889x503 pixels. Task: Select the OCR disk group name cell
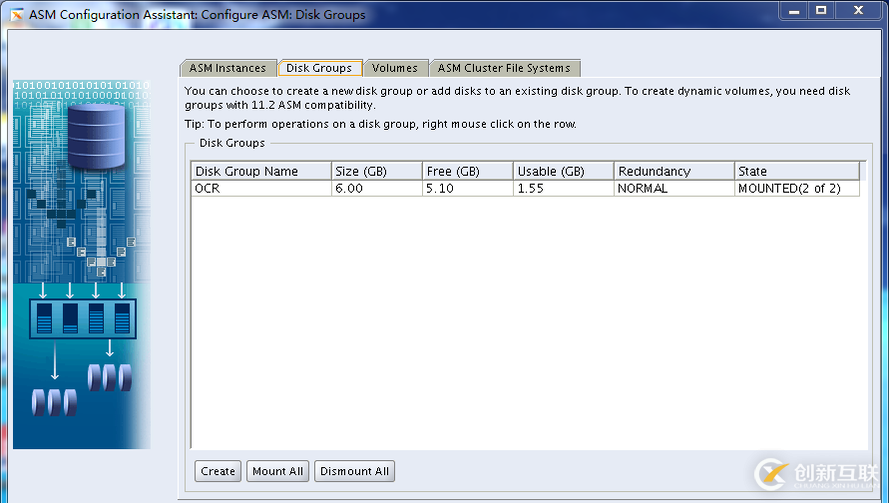(x=261, y=188)
